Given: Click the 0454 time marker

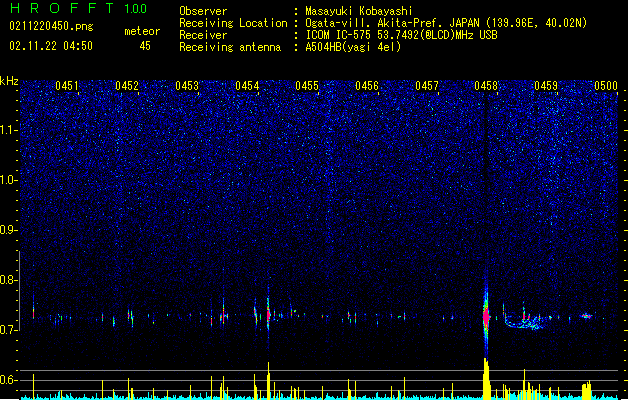Looking at the screenshot, I should pyautogui.click(x=247, y=85).
